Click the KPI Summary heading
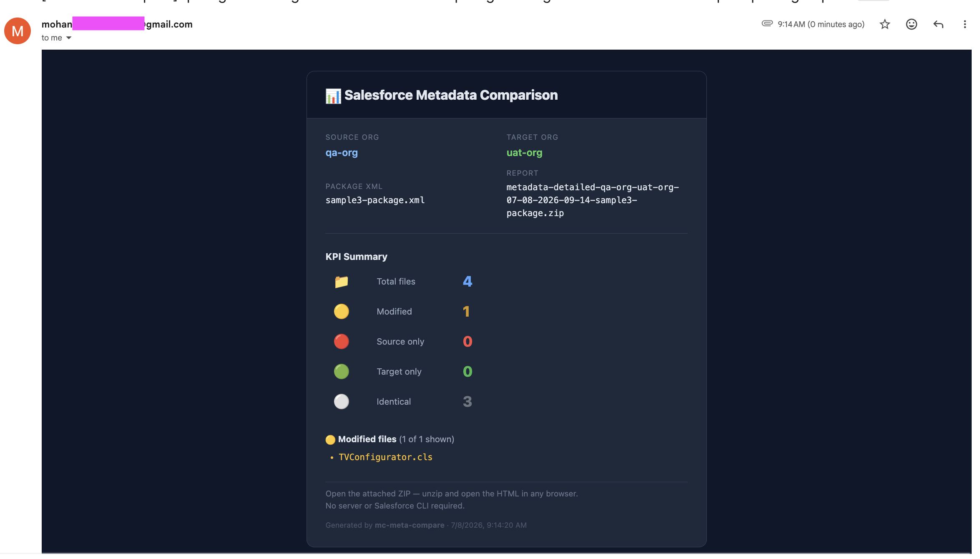The width and height of the screenshot is (980, 559). (356, 257)
